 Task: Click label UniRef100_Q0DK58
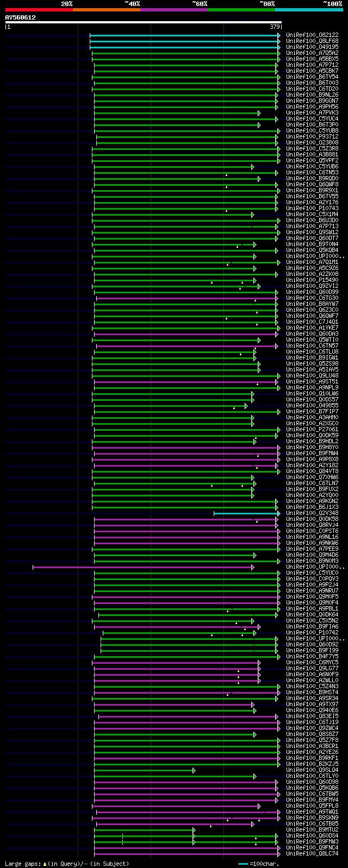[312, 519]
